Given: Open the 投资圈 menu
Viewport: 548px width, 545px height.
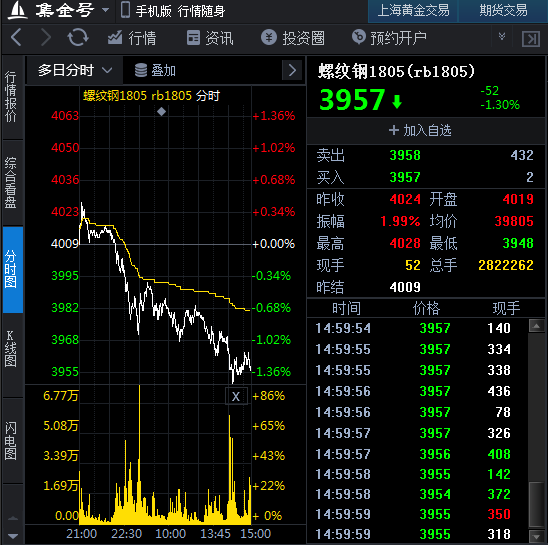Looking at the screenshot, I should 293,38.
